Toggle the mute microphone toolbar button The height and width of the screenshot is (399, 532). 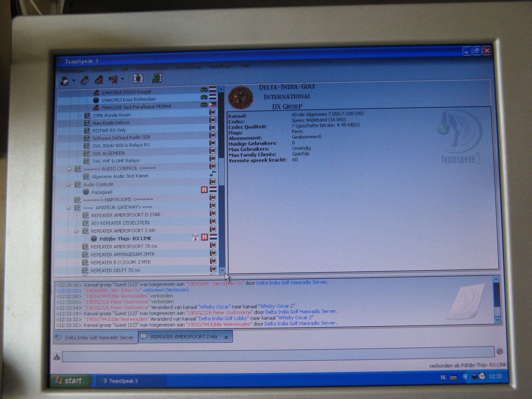tap(99, 80)
